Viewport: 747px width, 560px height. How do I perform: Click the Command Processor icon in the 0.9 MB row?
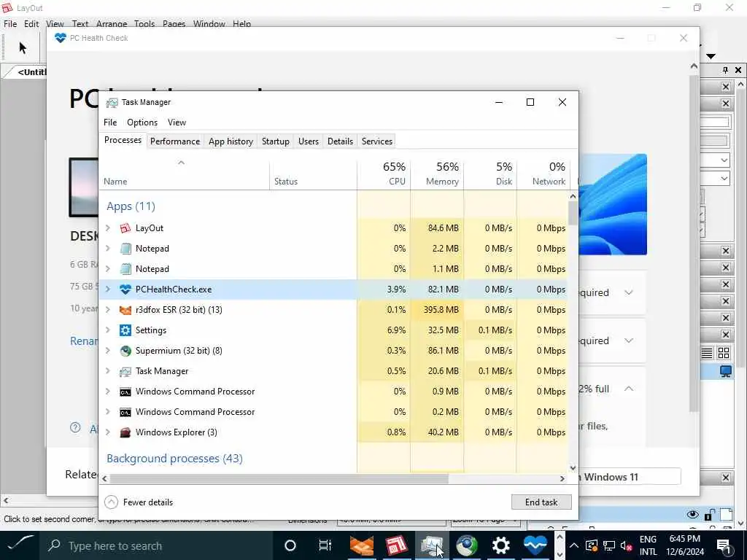click(x=125, y=392)
